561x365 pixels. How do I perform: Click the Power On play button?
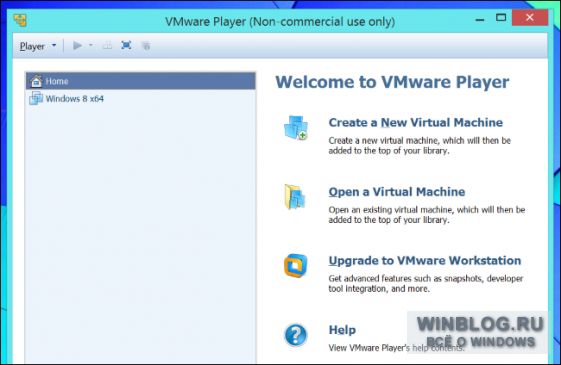click(77, 45)
